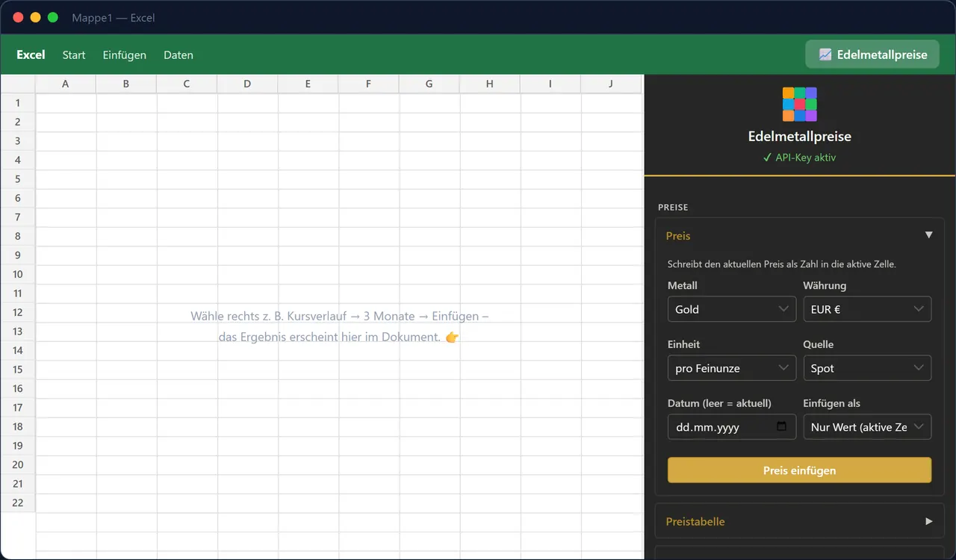Select column H header
Screen dimensions: 956x560
[x=489, y=84]
